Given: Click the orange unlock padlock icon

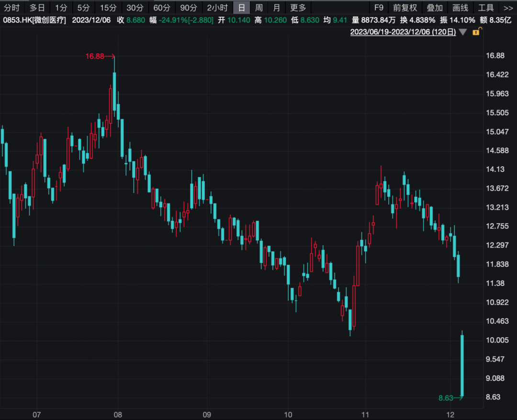Looking at the screenshot, I should (x=476, y=32).
